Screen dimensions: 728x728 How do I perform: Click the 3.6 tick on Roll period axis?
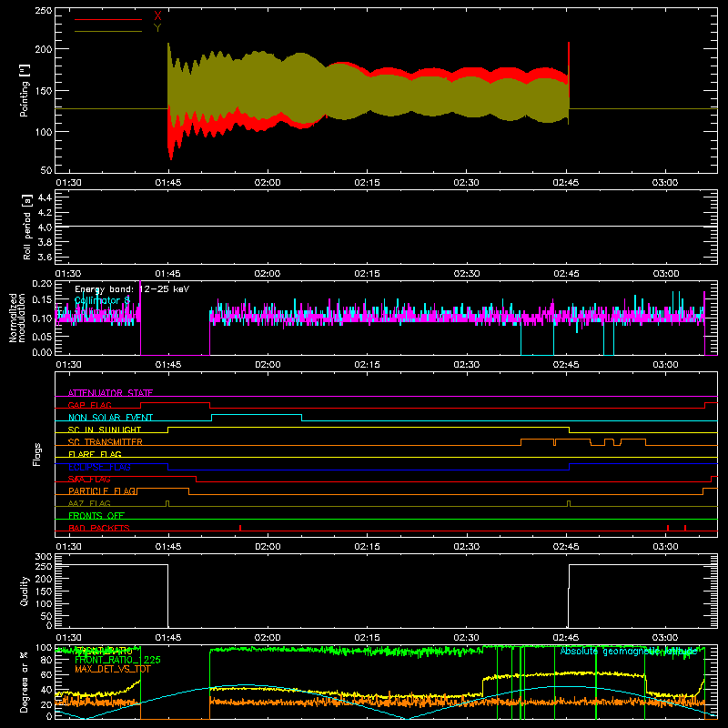[45, 257]
